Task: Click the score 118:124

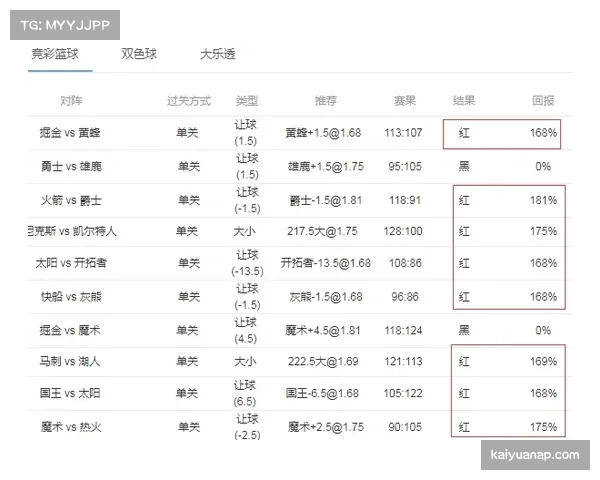Action: [403, 330]
